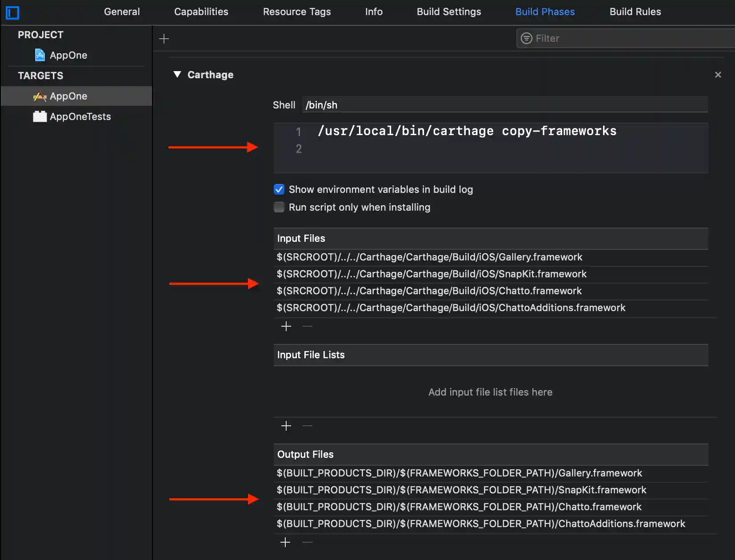
Task: Add a new input file entry
Action: [x=286, y=327]
